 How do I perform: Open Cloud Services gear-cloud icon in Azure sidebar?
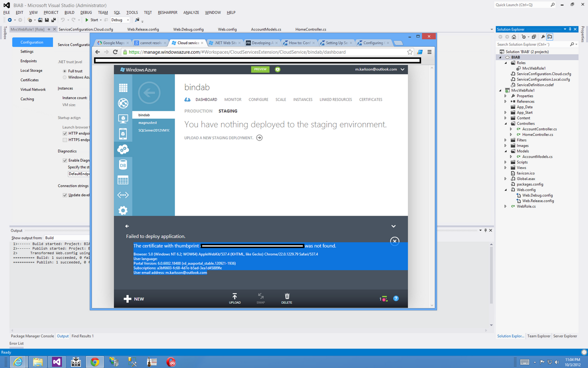click(123, 149)
